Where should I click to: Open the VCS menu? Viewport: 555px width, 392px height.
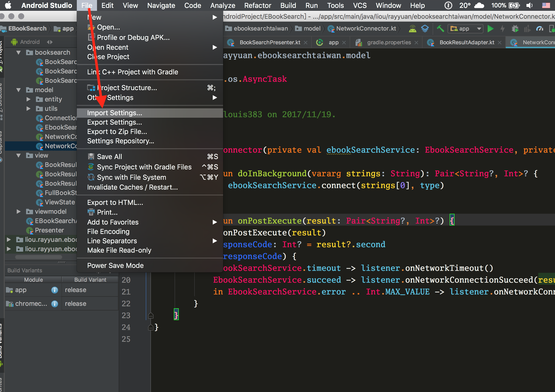point(360,5)
